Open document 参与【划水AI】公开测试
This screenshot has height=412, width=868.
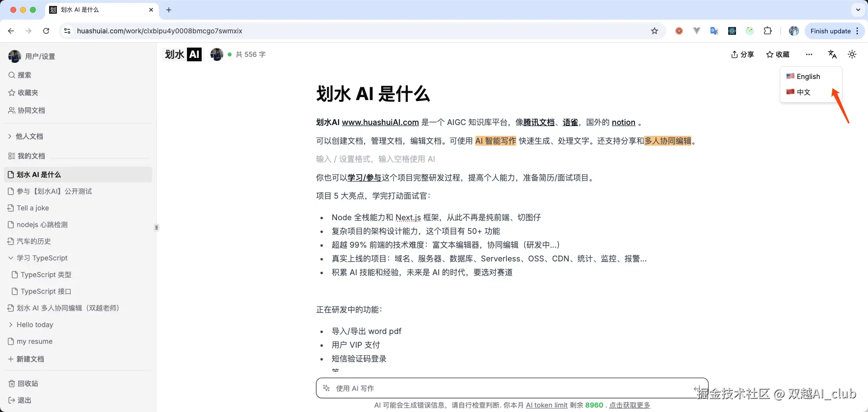[50, 191]
